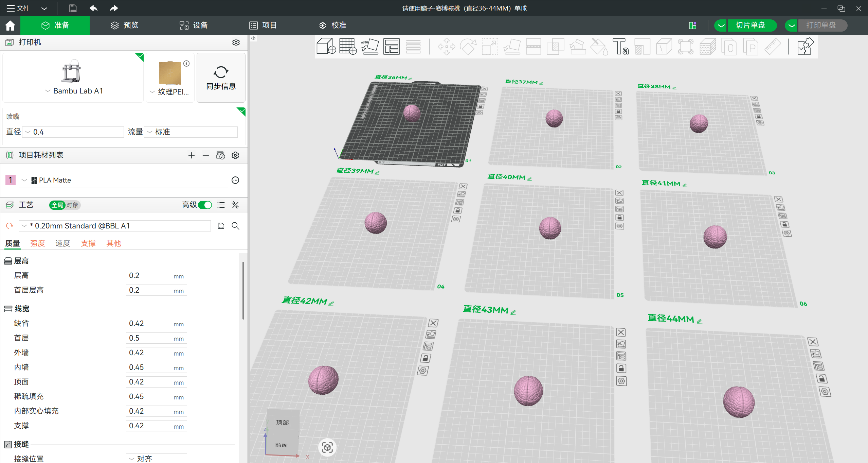The height and width of the screenshot is (463, 868).
Task: Click the 同步信息 sync info button
Action: [x=221, y=78]
